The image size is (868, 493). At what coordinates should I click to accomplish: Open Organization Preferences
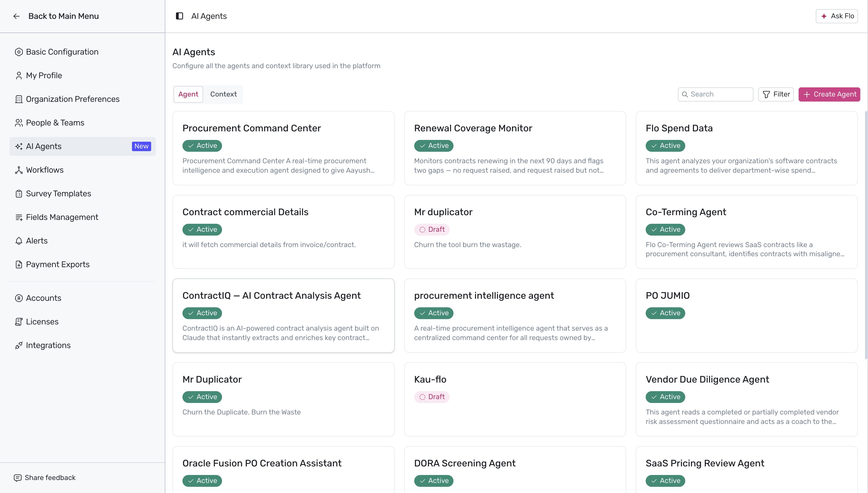coord(83,99)
